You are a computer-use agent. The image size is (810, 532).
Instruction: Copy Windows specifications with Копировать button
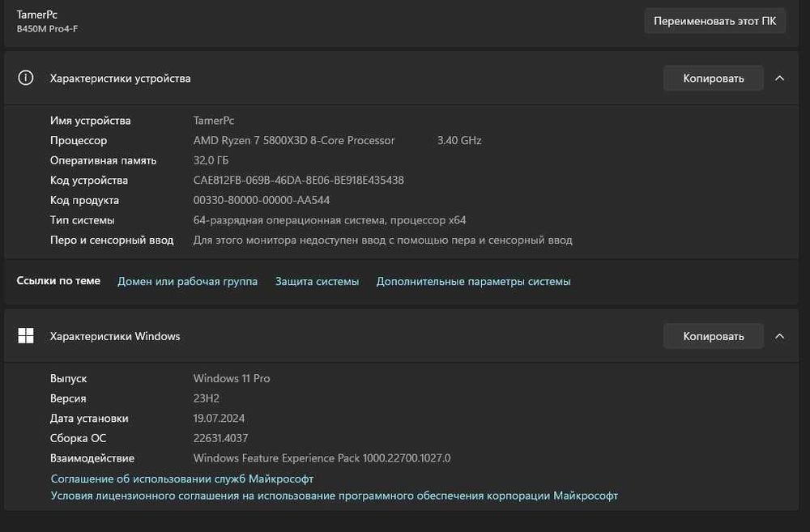[714, 336]
